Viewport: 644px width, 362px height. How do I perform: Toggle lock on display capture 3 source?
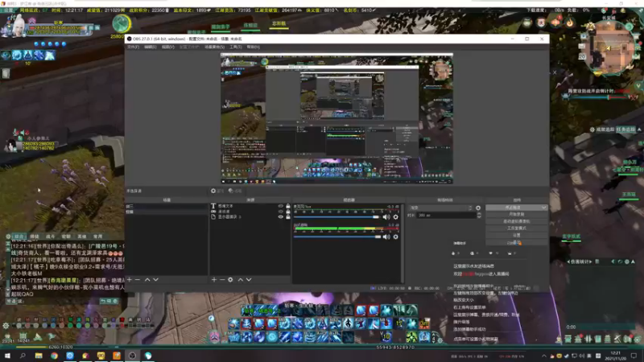coord(288,216)
